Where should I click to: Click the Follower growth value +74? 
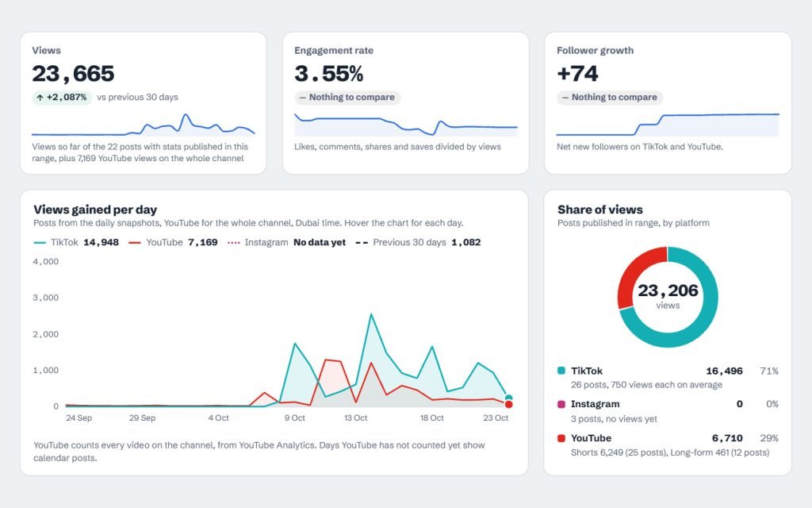(577, 74)
